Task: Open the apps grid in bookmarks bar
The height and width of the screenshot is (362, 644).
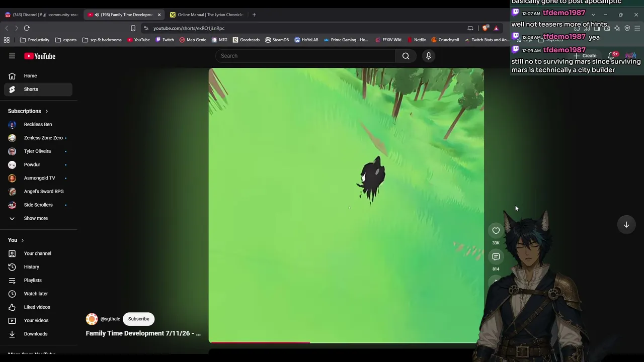Action: (7, 40)
